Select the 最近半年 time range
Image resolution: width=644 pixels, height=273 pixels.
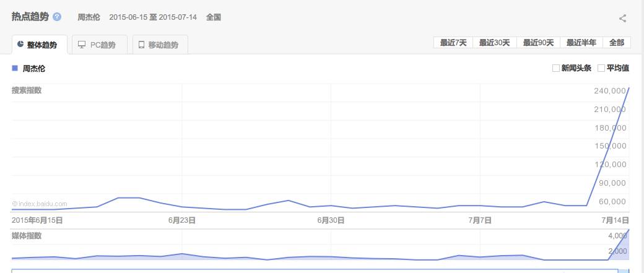click(581, 43)
